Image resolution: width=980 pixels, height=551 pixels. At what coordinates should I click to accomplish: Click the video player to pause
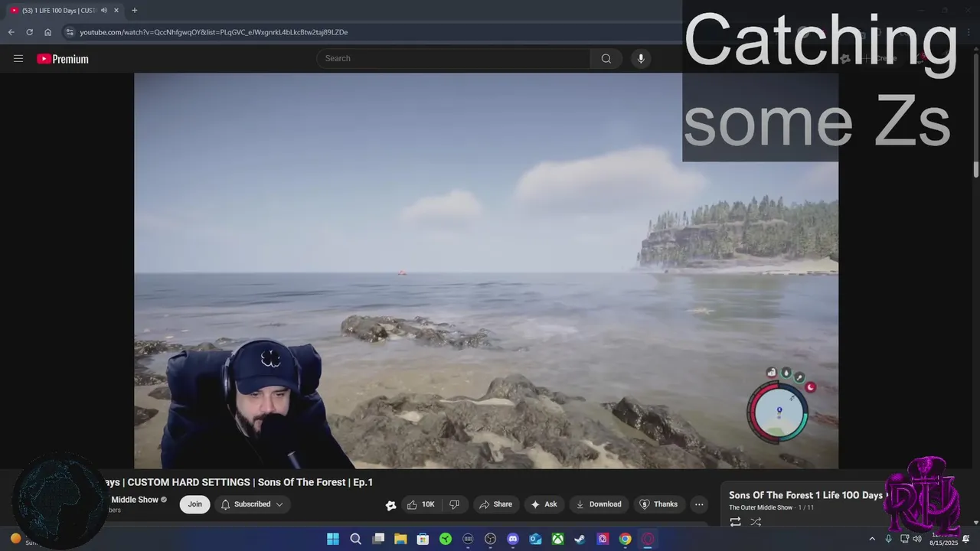tap(486, 270)
